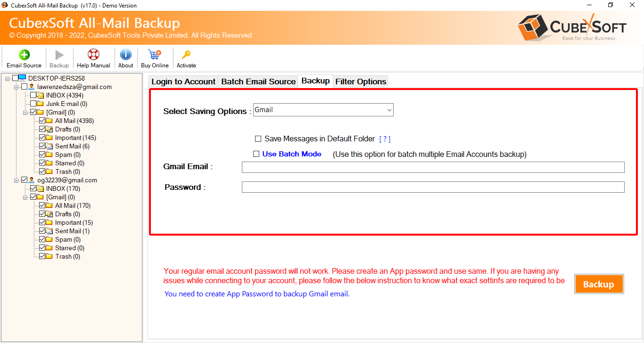The width and height of the screenshot is (644, 343).
Task: Select the Sent Mail (6) folder label
Action: pyautogui.click(x=72, y=146)
